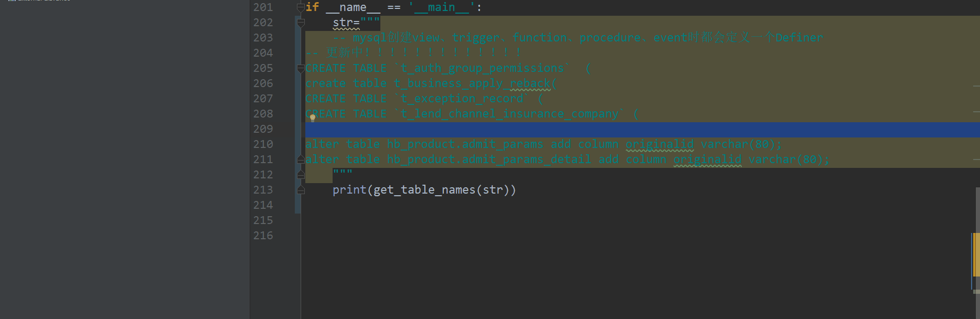Toggle the fold end marker at line 212
980x319 pixels.
[x=301, y=175]
